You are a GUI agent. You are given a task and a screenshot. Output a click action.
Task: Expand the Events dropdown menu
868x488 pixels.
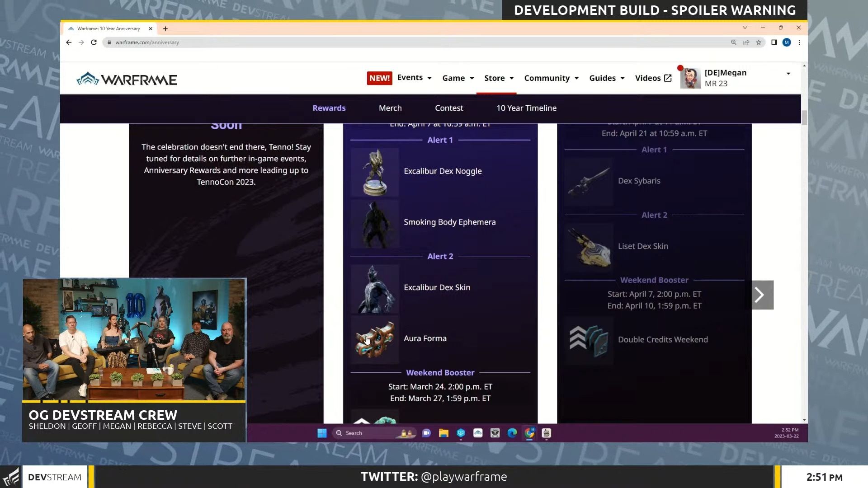pos(415,78)
